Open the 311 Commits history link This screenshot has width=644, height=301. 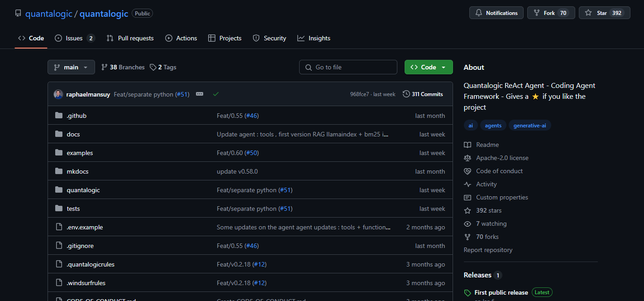click(x=423, y=94)
